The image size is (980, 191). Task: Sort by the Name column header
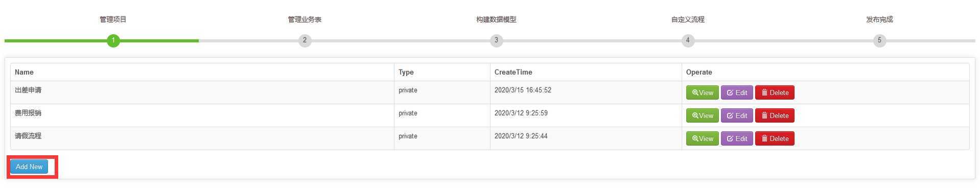point(24,72)
